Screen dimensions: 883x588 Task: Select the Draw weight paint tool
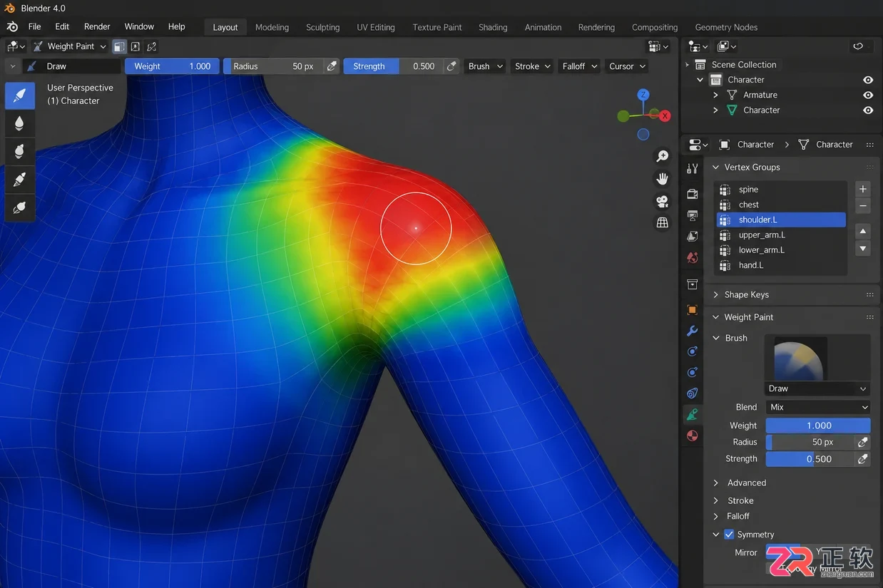pos(19,96)
